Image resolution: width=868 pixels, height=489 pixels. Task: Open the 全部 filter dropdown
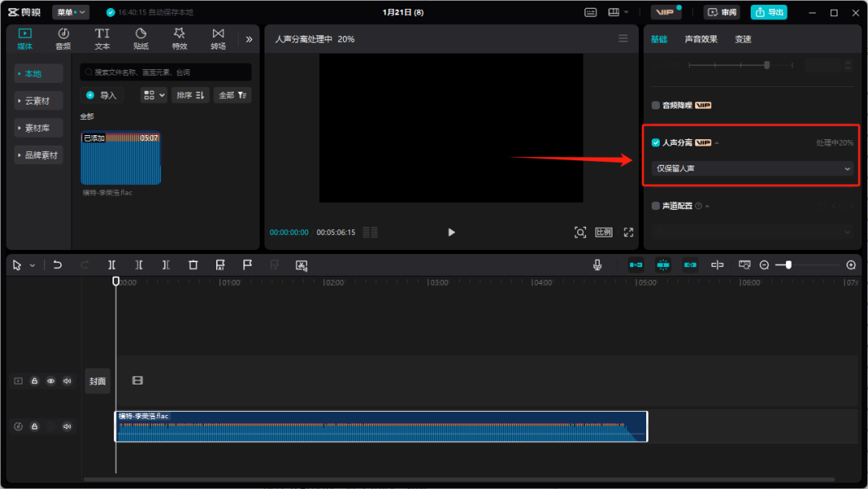click(x=232, y=95)
